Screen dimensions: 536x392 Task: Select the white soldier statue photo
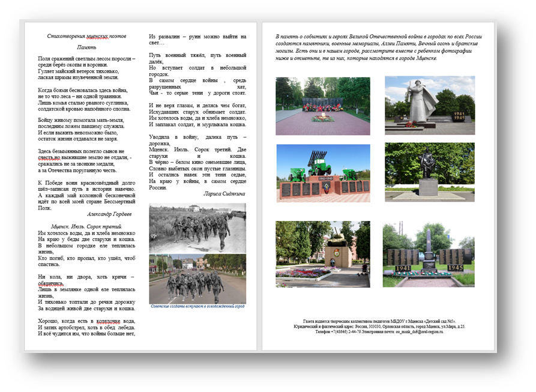coord(430,105)
